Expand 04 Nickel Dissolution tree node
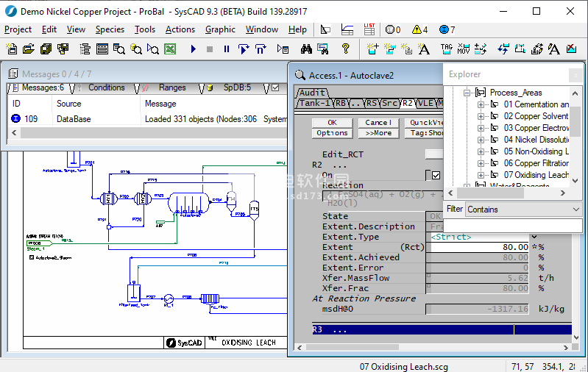 coord(481,140)
